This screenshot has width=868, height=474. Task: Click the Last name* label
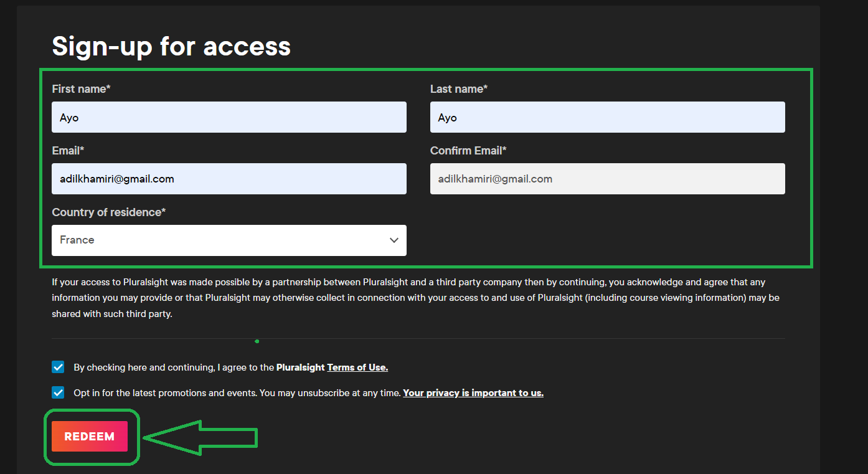459,89
